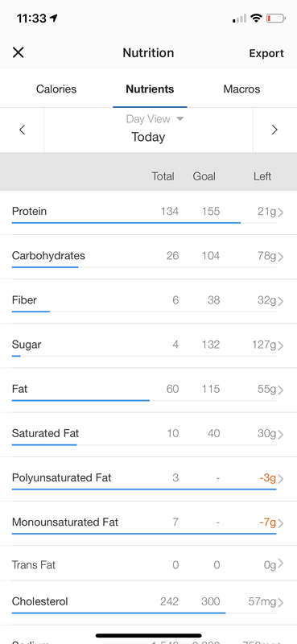
Task: Open Saturated Fat row chevron
Action: pos(281,434)
